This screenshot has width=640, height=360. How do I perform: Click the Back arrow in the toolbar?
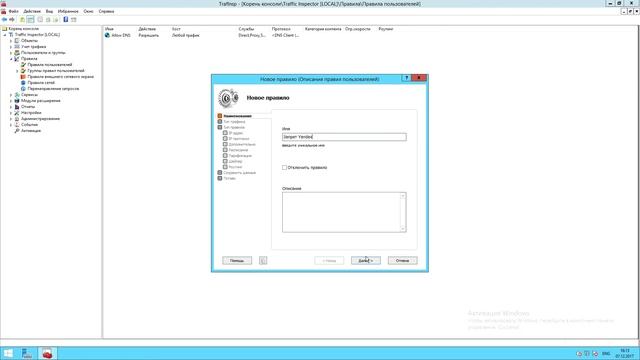tap(4, 20)
